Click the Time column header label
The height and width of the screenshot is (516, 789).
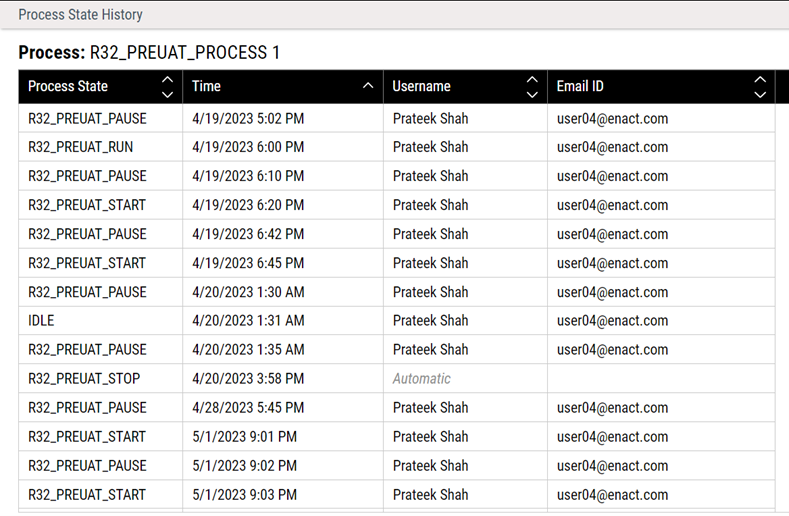[x=206, y=87]
